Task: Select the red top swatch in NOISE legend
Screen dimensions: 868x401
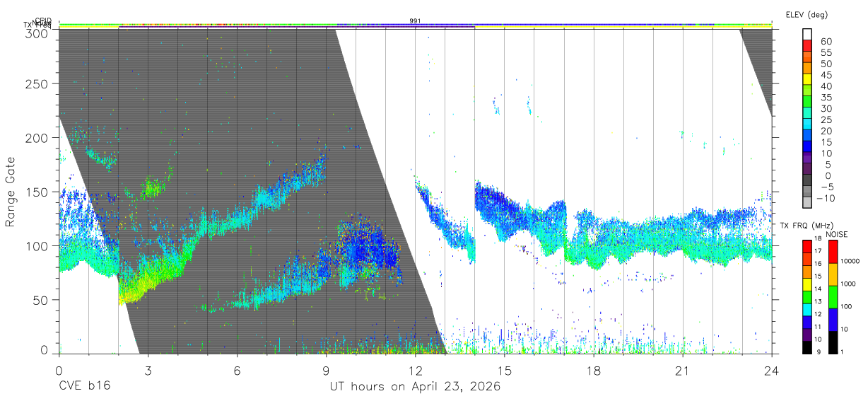Action: coord(833,252)
